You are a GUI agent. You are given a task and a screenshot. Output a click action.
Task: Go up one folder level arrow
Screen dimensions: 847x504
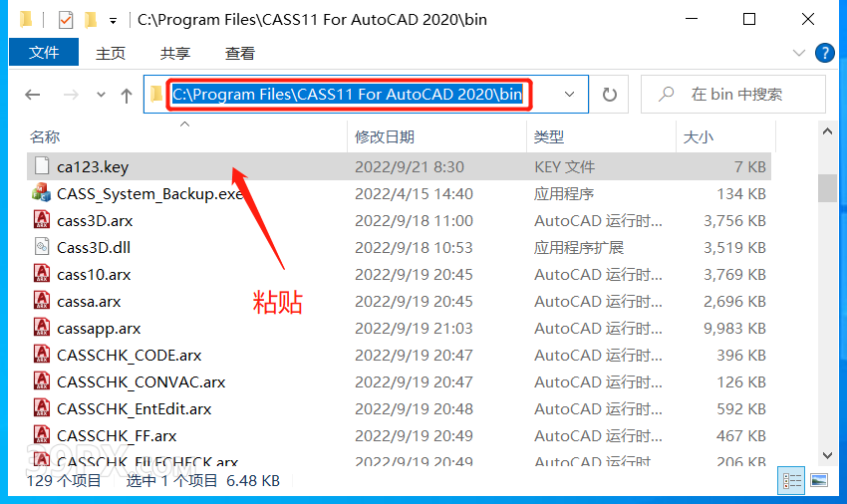click(x=127, y=96)
